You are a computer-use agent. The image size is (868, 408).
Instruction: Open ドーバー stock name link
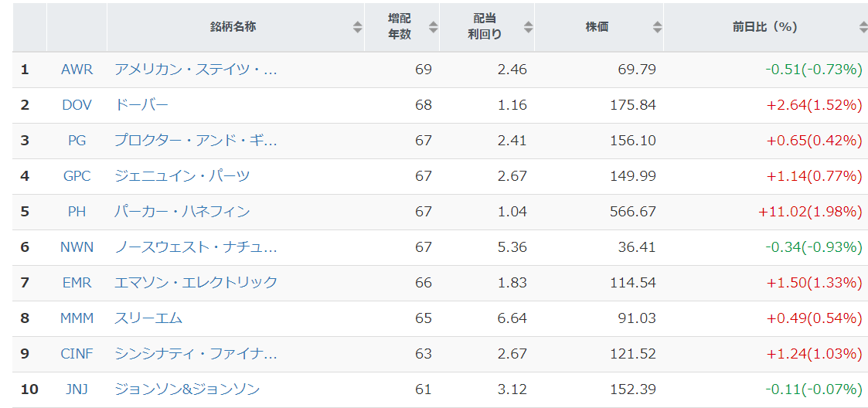point(141,105)
